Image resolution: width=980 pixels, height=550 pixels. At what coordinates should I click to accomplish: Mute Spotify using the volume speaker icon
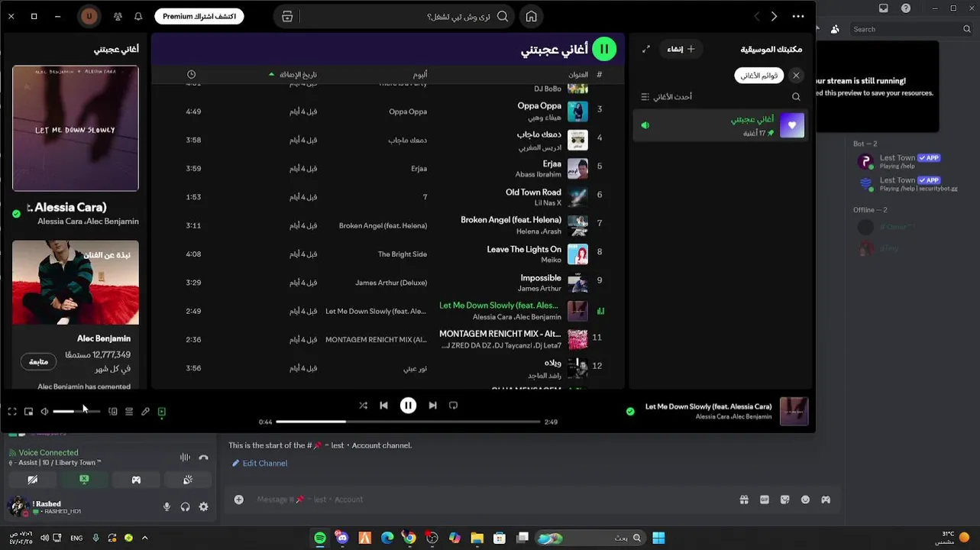pyautogui.click(x=44, y=412)
